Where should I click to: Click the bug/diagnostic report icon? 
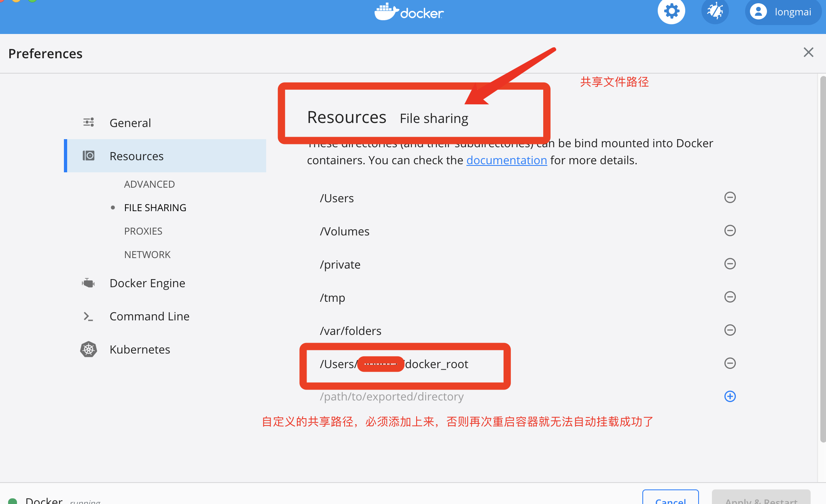pos(716,11)
